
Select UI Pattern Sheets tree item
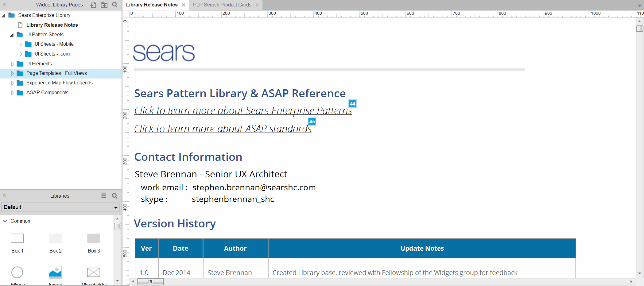pyautogui.click(x=45, y=34)
